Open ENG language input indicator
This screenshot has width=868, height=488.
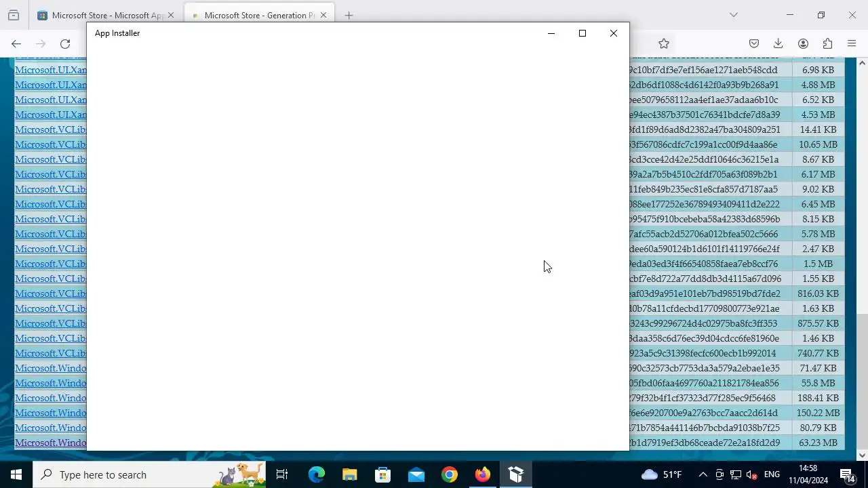[x=772, y=474]
